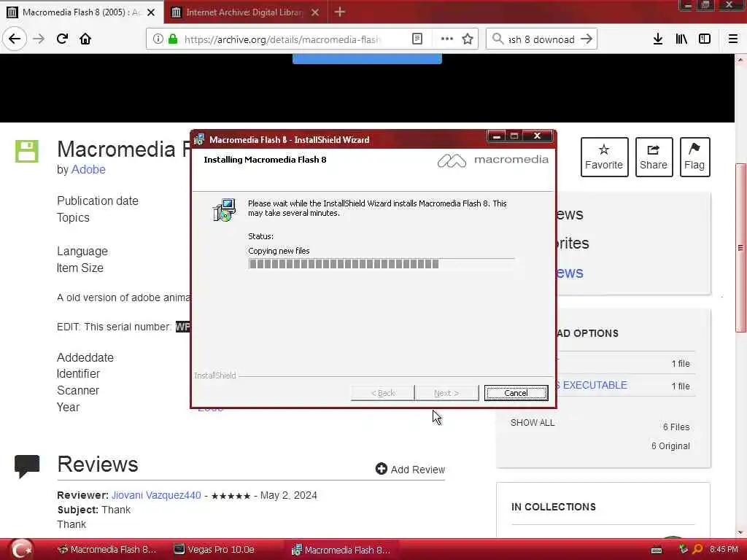The width and height of the screenshot is (747, 560).
Task: Click the 'Publication date' label
Action: pyautogui.click(x=98, y=201)
